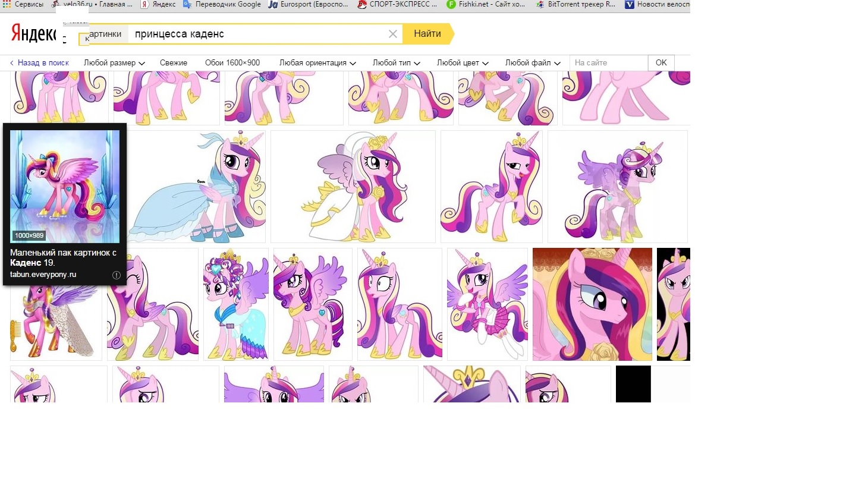
Task: Click the OK button next to На сайте
Action: coord(661,62)
